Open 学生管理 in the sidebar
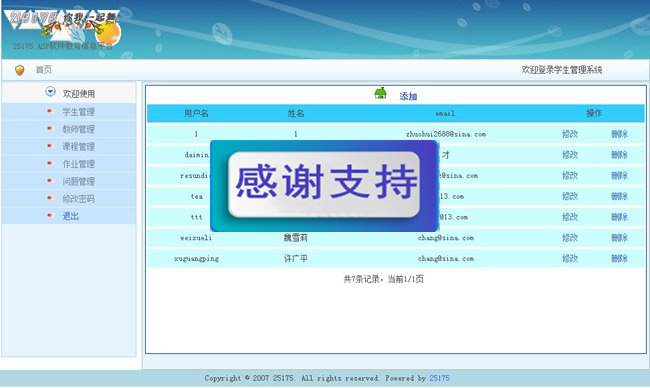The width and height of the screenshot is (650, 388). click(x=78, y=112)
